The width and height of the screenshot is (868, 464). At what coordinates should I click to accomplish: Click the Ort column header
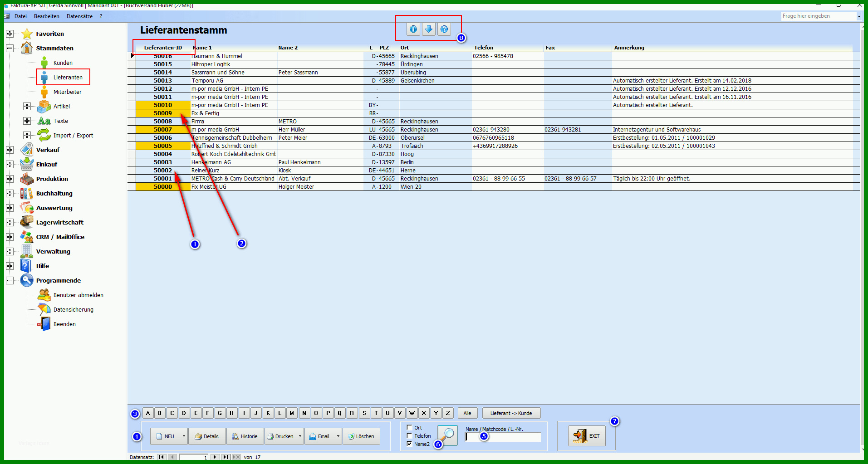click(405, 48)
